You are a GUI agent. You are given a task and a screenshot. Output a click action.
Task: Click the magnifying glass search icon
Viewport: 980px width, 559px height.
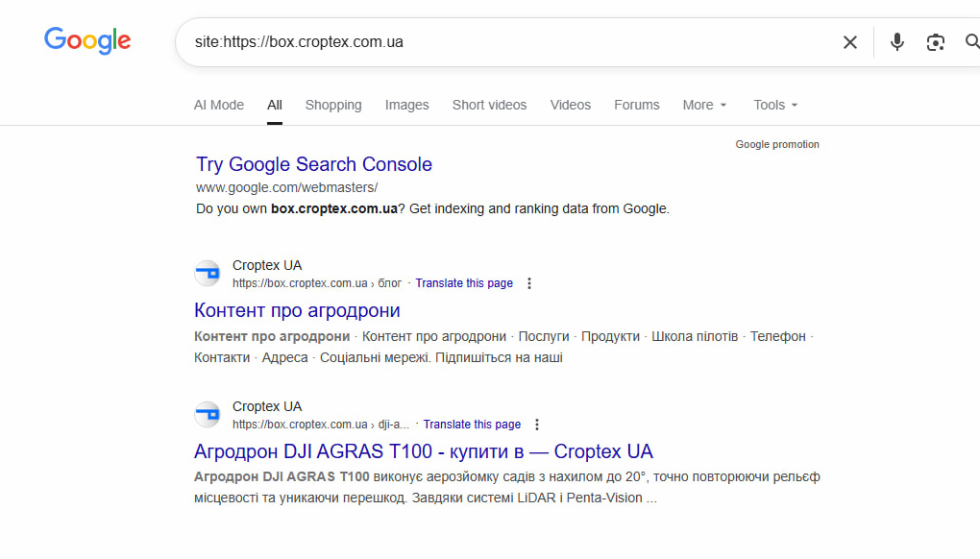pyautogui.click(x=971, y=42)
